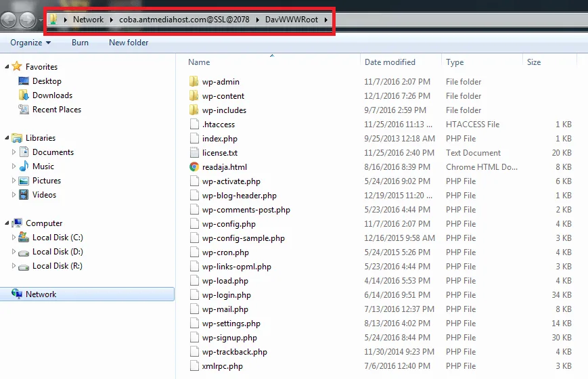
Task: Click the Local Disk (C:) drive icon
Action: [x=24, y=238]
